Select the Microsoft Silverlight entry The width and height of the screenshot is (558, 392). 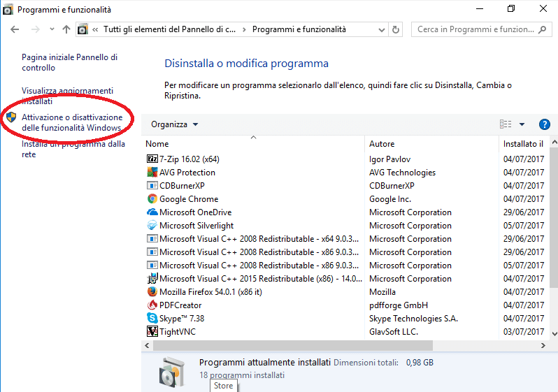[196, 226]
